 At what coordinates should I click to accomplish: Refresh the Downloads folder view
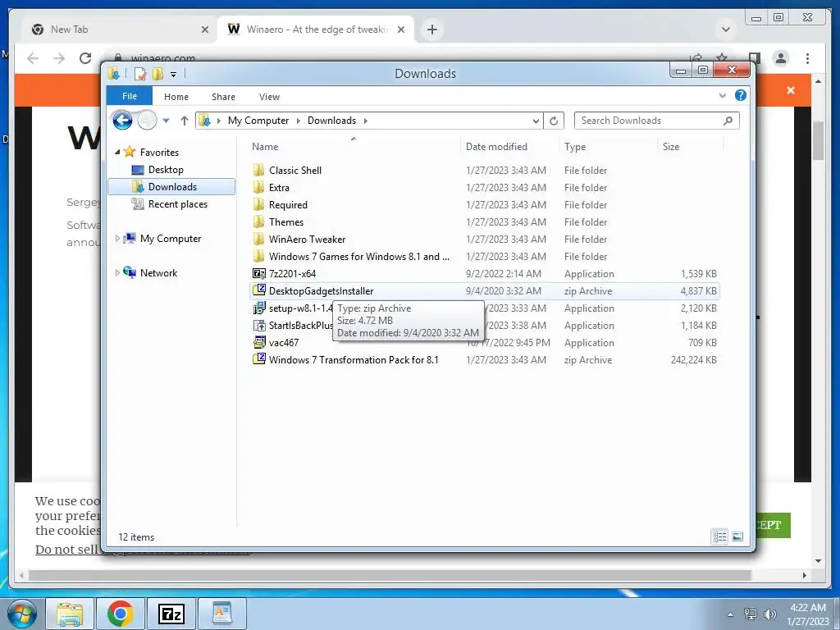point(554,121)
